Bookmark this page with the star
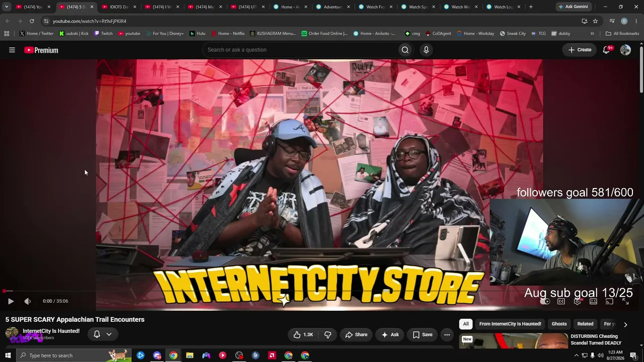 (595, 21)
